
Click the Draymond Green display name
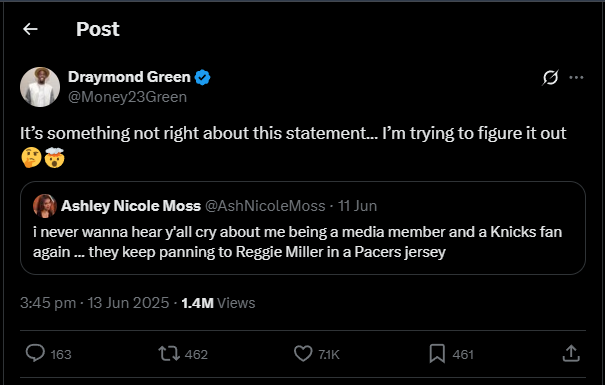[129, 77]
